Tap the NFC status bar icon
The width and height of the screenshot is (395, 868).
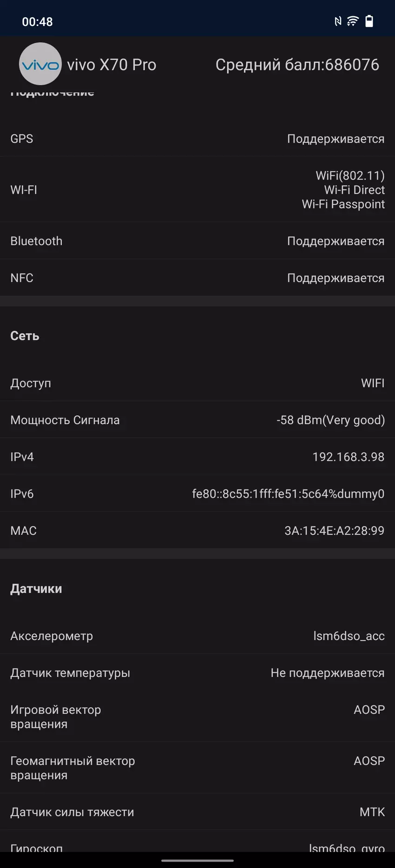pos(338,21)
